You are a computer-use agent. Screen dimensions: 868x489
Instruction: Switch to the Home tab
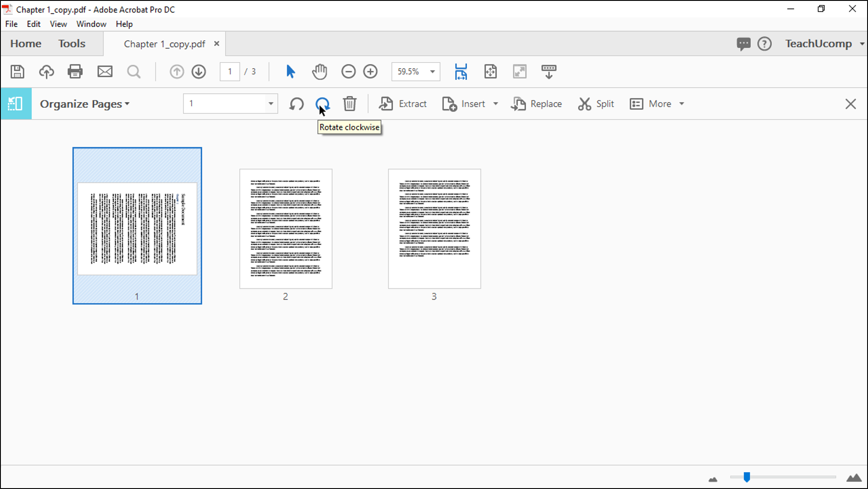click(26, 43)
